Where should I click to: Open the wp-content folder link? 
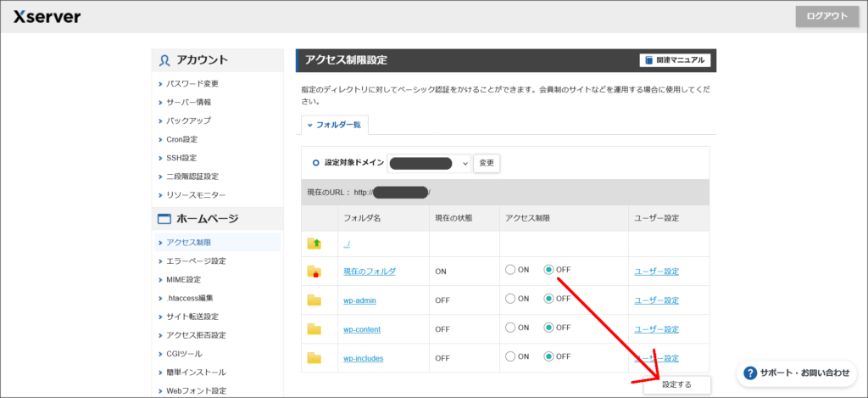click(362, 329)
